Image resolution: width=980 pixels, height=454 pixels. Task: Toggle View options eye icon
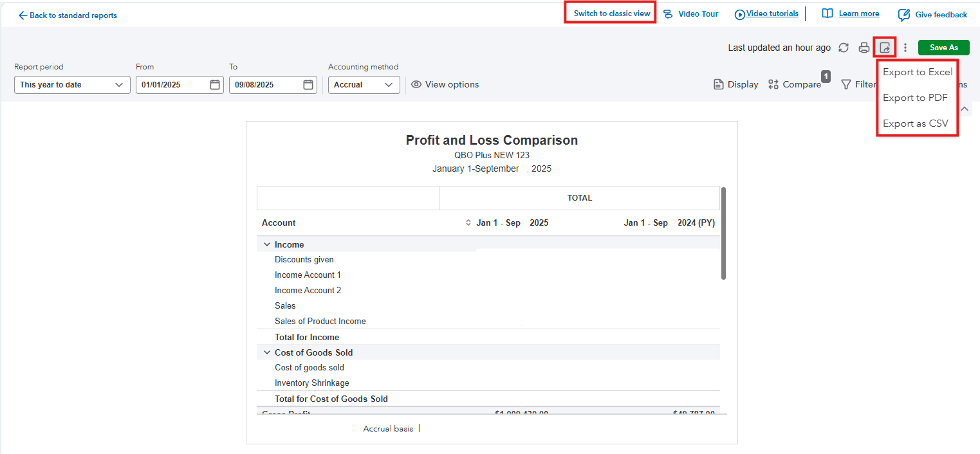pos(416,84)
